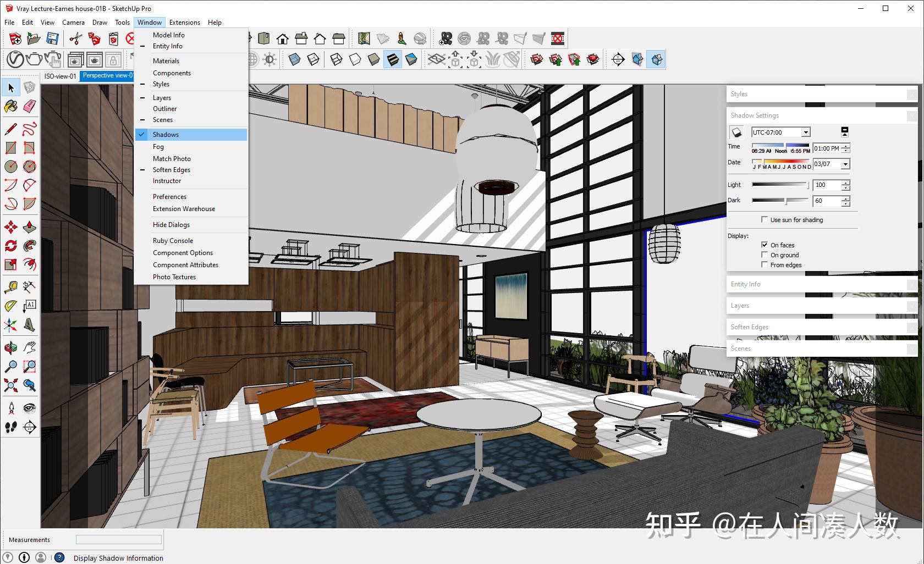Check Use sun for shading
Image resolution: width=924 pixels, height=564 pixels.
(x=765, y=219)
